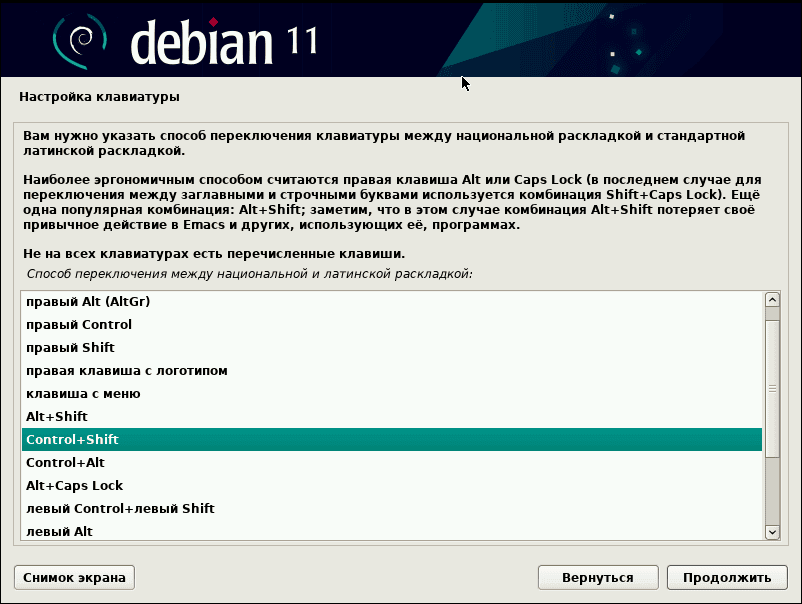Click the "Продолжить" button
The image size is (802, 604).
point(727,578)
